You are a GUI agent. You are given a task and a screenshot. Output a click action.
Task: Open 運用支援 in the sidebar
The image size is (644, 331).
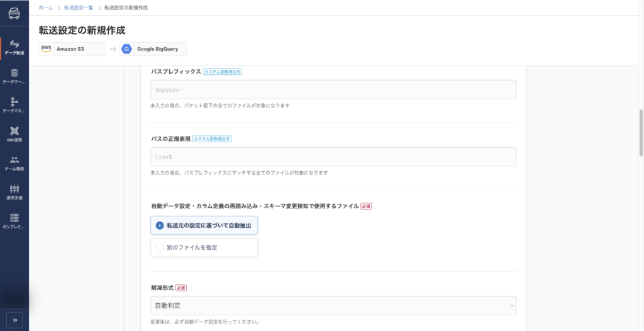coord(14,192)
